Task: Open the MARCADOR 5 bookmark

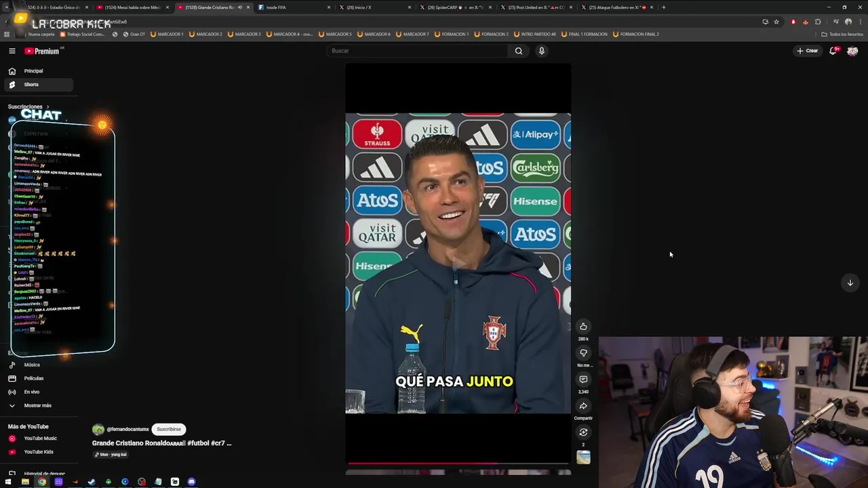Action: 335,34
